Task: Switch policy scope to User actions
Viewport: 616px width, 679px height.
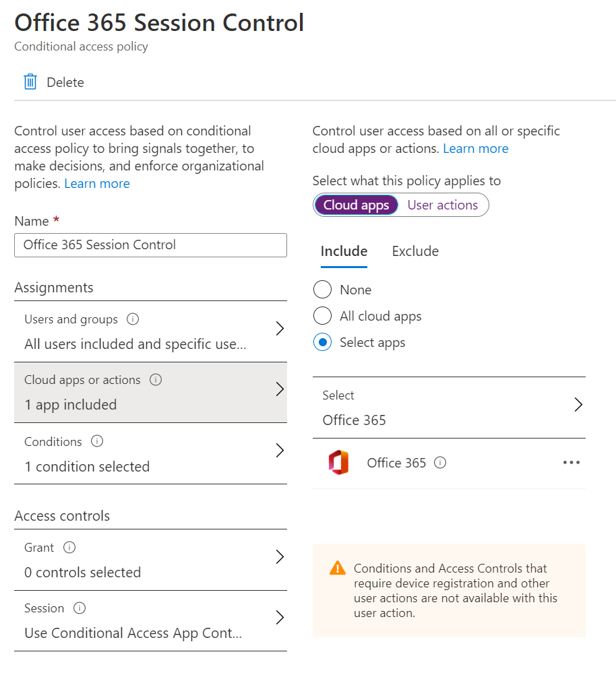Action: tap(443, 204)
